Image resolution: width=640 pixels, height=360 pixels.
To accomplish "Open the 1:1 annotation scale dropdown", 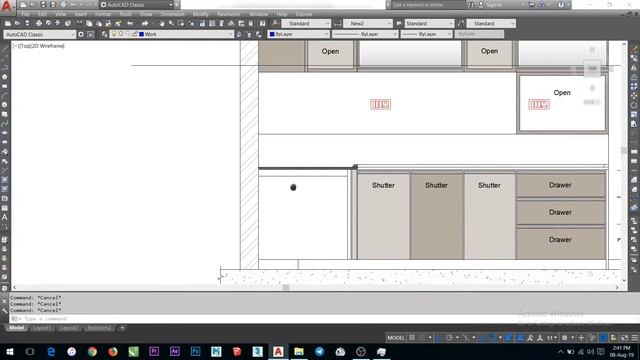I will pos(551,338).
